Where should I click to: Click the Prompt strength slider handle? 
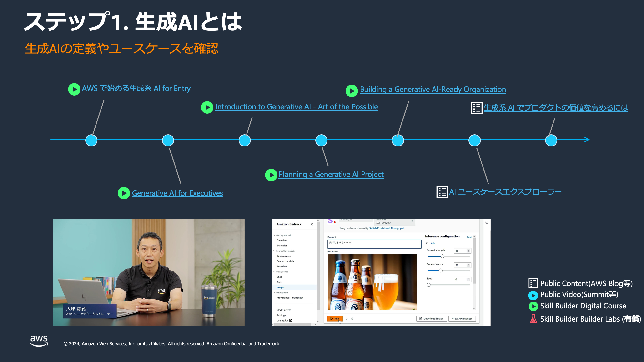click(x=442, y=256)
